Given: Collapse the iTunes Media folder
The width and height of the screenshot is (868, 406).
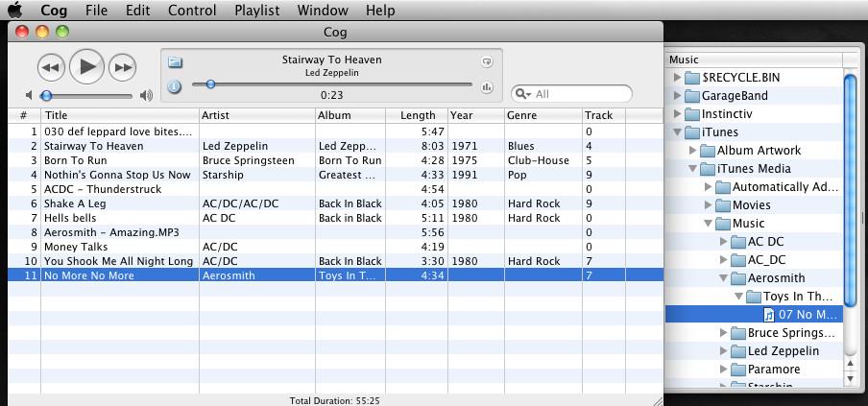Looking at the screenshot, I should pyautogui.click(x=693, y=169).
